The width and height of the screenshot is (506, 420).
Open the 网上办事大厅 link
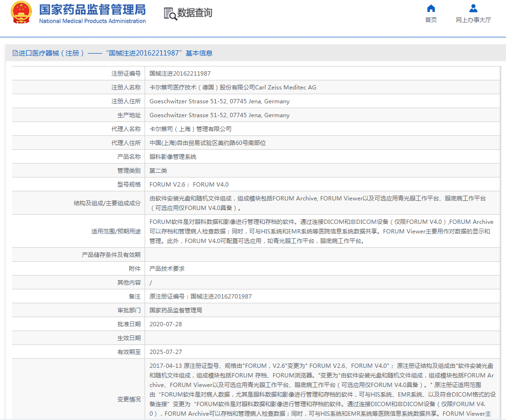click(x=473, y=20)
